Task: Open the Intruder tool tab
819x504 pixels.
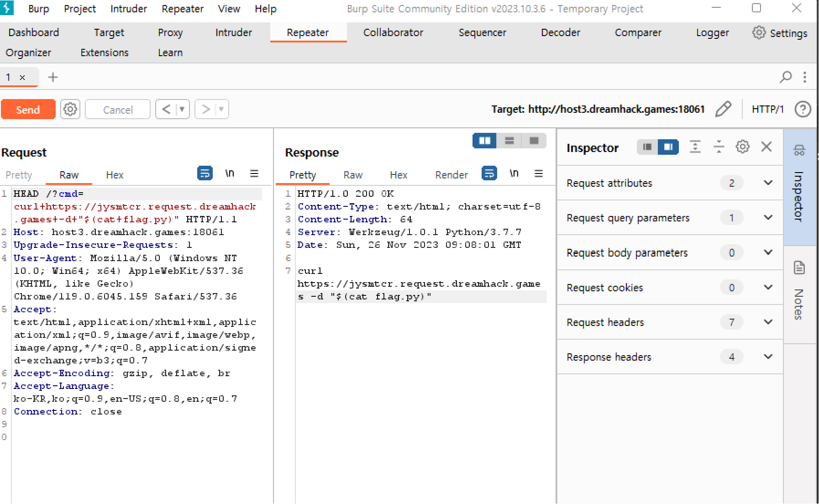Action: [x=234, y=32]
